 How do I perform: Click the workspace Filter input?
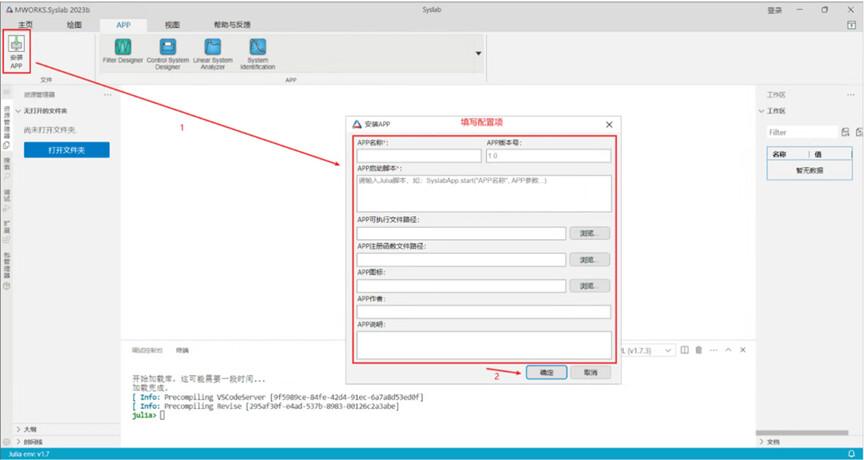coord(802,132)
